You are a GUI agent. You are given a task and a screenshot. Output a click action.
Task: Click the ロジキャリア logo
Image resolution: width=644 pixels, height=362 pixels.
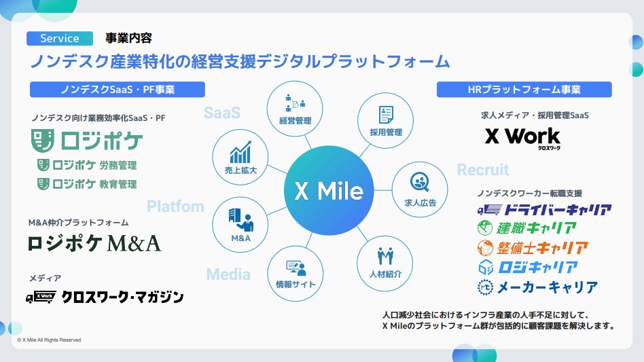(x=529, y=267)
